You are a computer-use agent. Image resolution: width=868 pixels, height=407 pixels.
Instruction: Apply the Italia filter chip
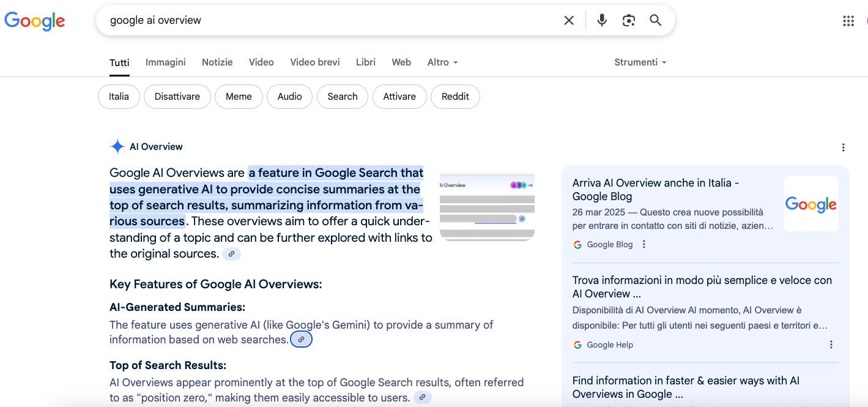pos(119,97)
